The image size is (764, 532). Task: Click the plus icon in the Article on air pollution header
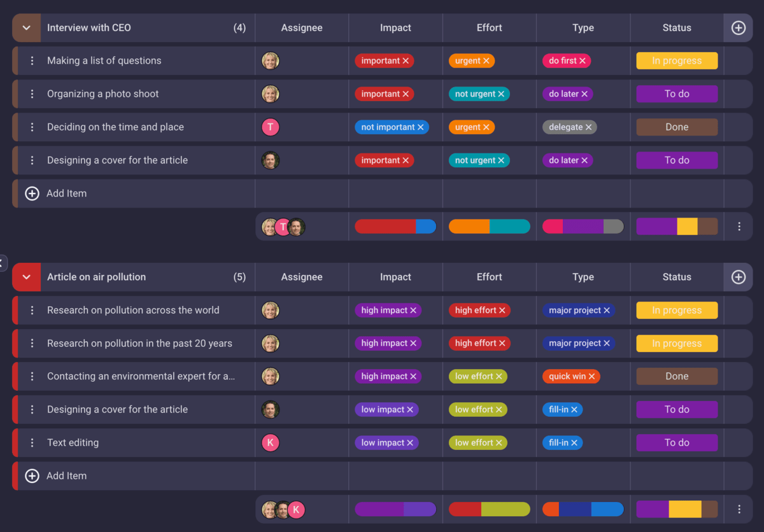click(x=738, y=277)
